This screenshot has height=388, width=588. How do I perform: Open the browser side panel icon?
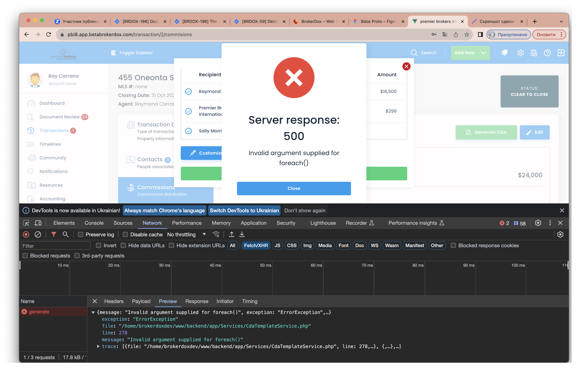click(480, 35)
